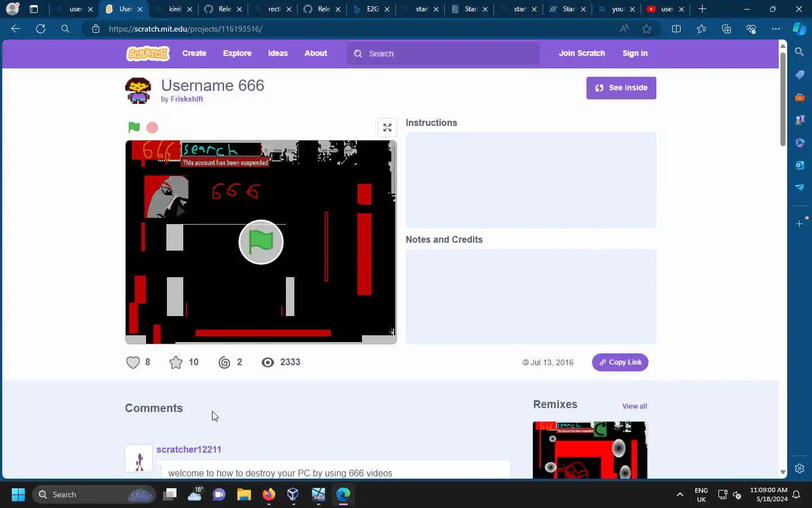The width and height of the screenshot is (812, 508).
Task: Open browser collections icon
Action: [x=726, y=29]
